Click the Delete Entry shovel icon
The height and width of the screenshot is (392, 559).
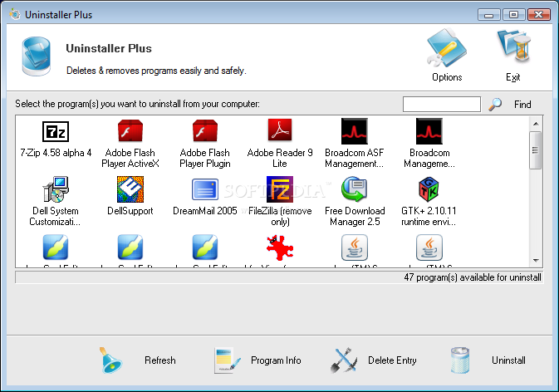344,360
